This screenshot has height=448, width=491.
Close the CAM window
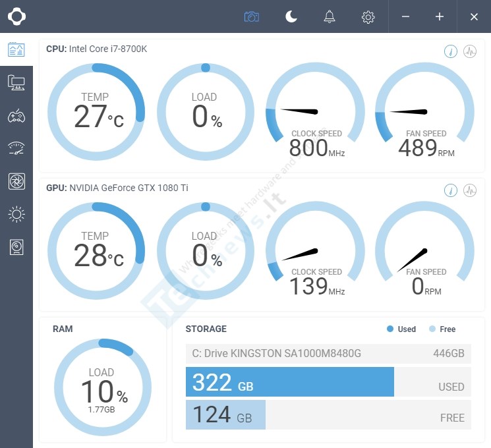tap(474, 16)
